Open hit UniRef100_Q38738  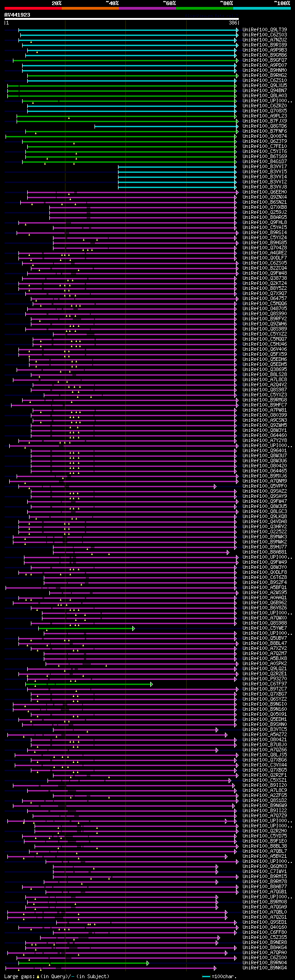click(265, 278)
